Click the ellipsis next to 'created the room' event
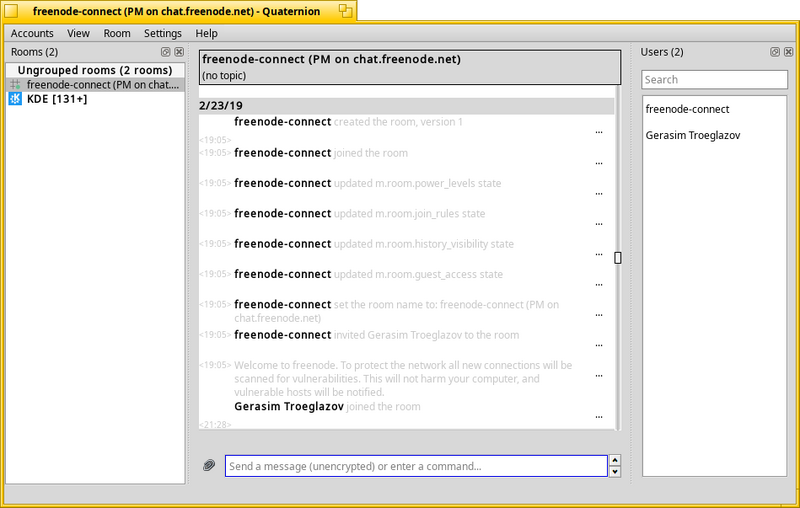 click(x=599, y=132)
